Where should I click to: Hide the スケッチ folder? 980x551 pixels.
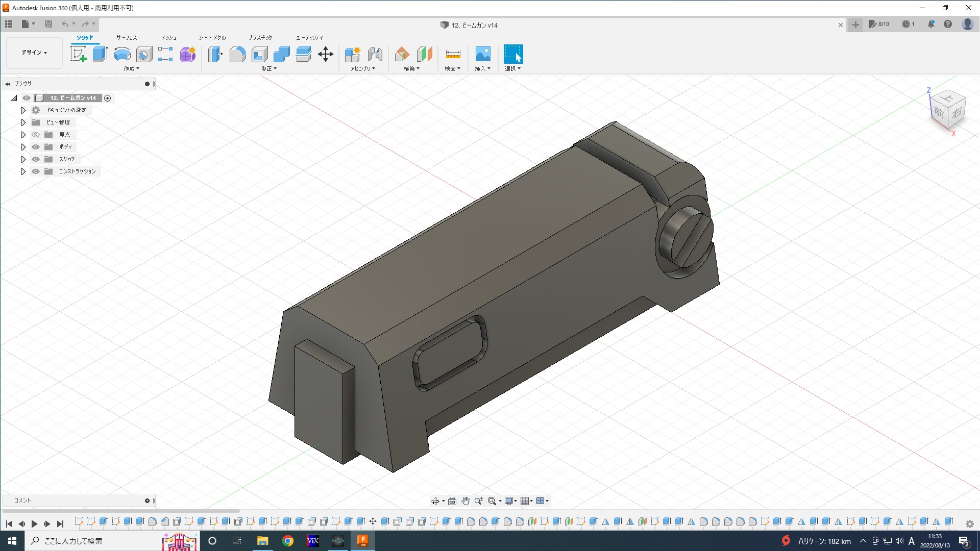pyautogui.click(x=36, y=159)
